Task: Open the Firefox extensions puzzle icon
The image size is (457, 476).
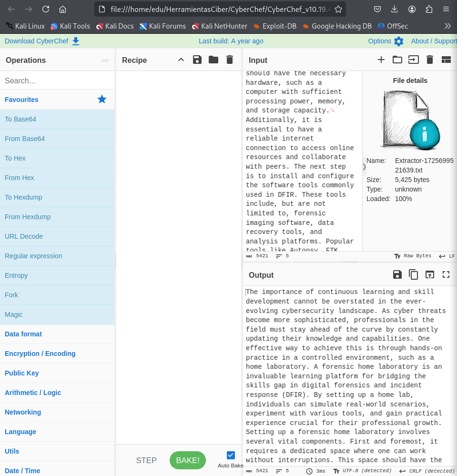Action: click(x=429, y=10)
